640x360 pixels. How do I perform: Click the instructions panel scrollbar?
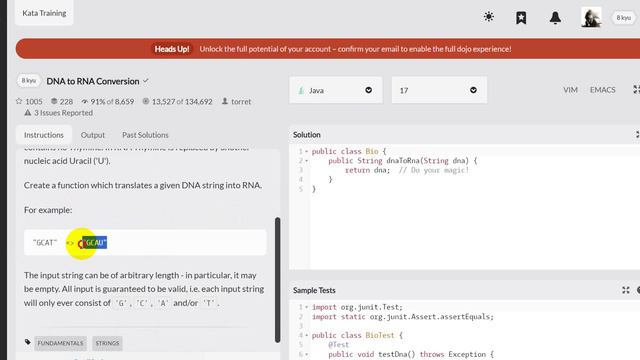pyautogui.click(x=278, y=280)
